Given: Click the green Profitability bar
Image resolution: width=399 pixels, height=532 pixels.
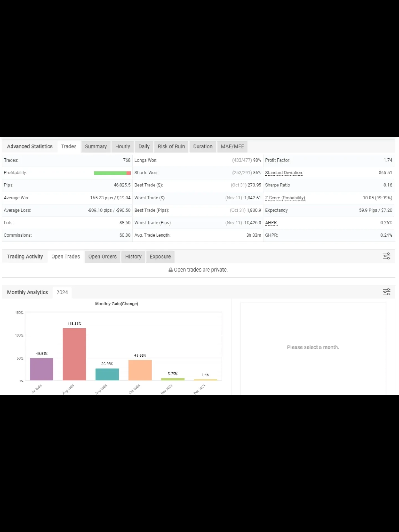Looking at the screenshot, I should pyautogui.click(x=110, y=173).
